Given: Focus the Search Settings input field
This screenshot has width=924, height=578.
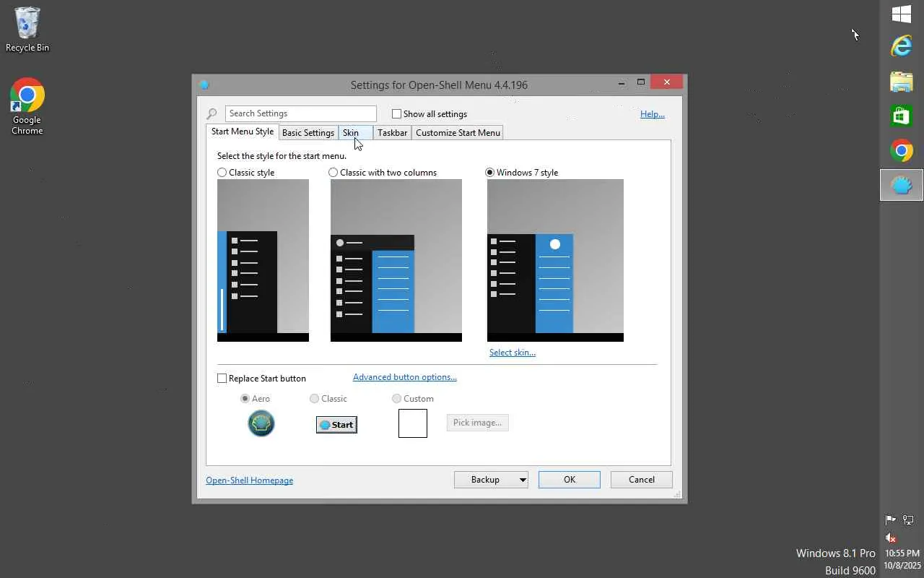Looking at the screenshot, I should click(x=301, y=113).
